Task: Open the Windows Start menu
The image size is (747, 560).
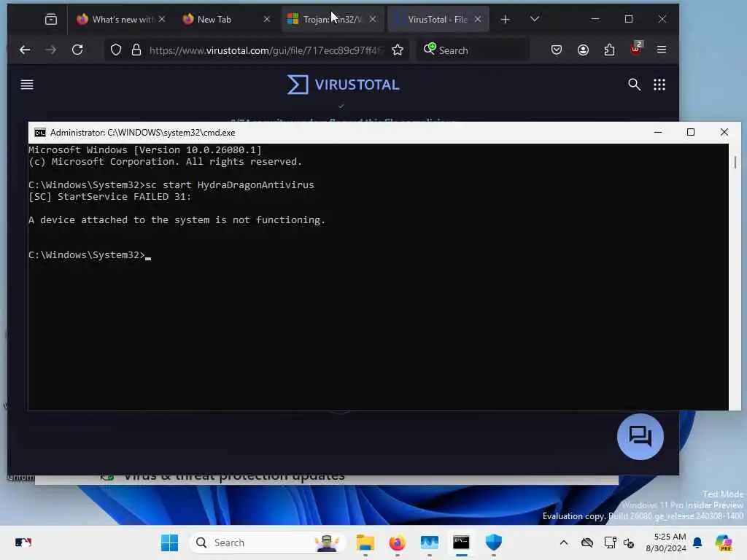Action: (169, 542)
